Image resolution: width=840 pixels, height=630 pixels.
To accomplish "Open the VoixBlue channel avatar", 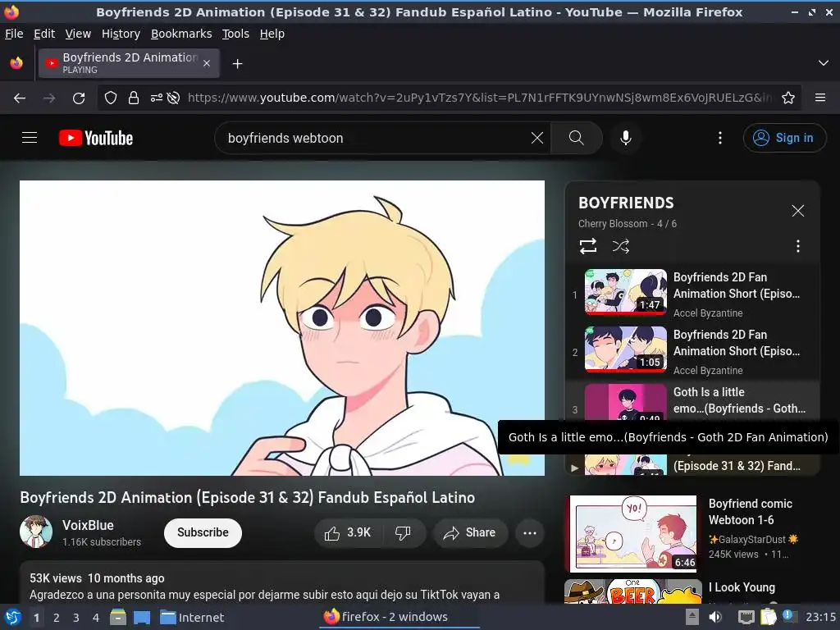I will coord(36,532).
